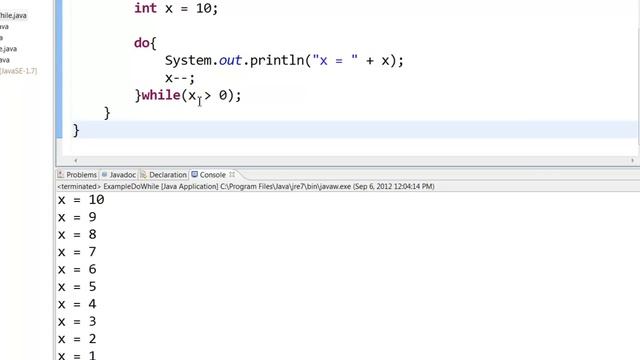
Task: Click the 'while(x > 0);' condition
Action: pos(188,95)
